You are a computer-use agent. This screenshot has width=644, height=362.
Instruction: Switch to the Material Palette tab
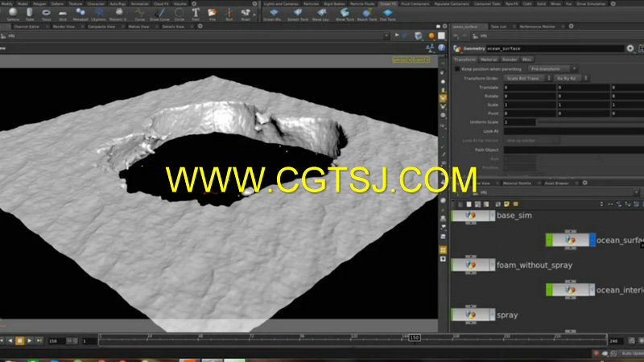click(517, 183)
